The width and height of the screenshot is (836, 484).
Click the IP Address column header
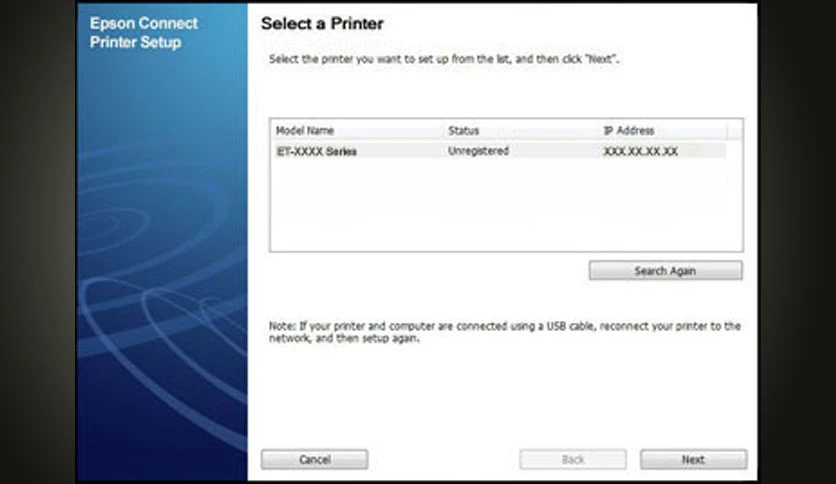tap(629, 131)
